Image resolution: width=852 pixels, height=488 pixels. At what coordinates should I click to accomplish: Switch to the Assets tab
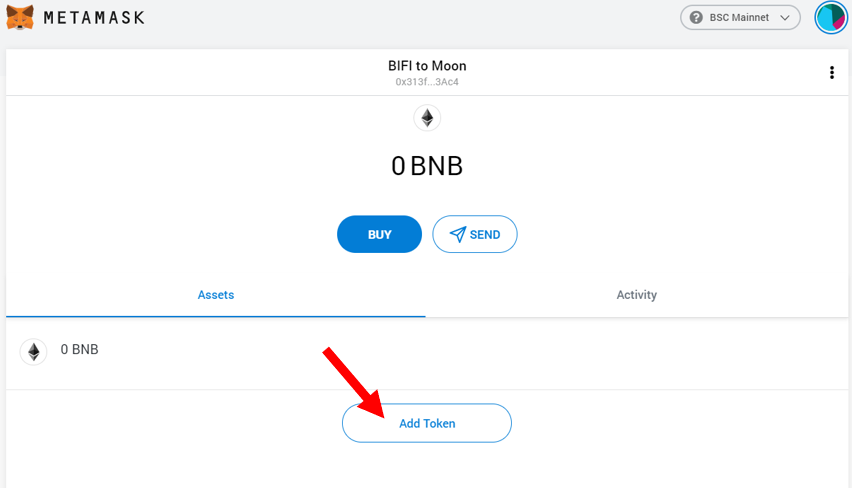point(216,295)
